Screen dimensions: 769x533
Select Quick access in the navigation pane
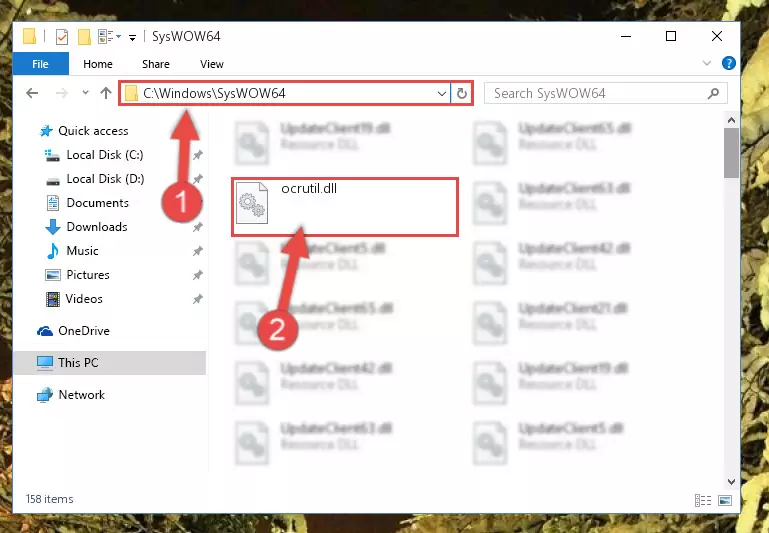pos(93,131)
